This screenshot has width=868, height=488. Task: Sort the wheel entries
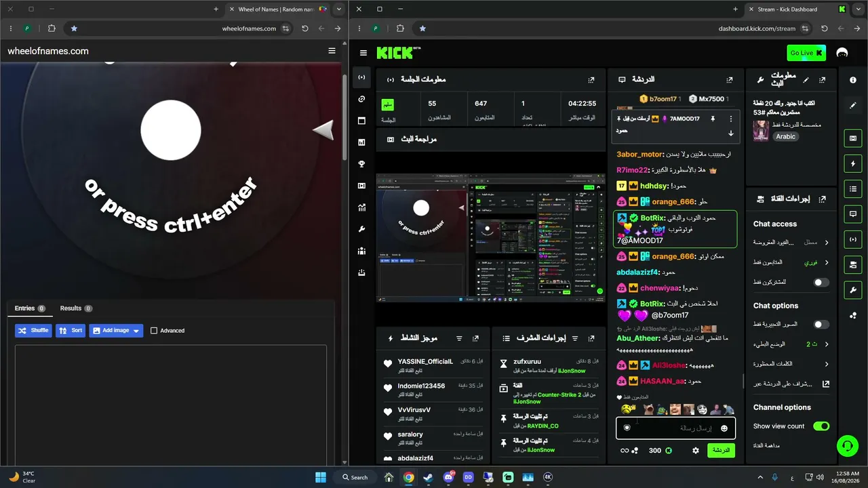(x=71, y=331)
